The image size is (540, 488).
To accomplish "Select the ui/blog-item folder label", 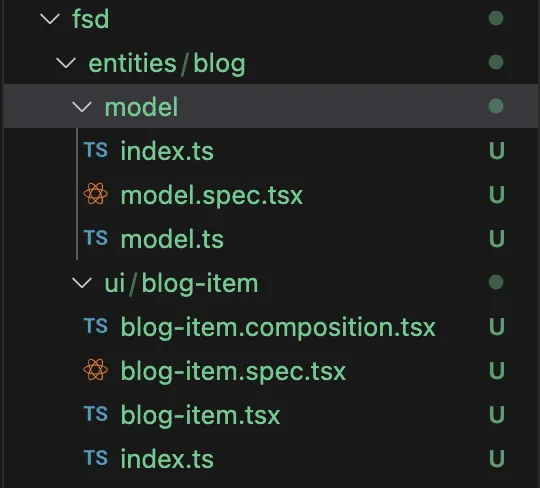I will pyautogui.click(x=181, y=284).
